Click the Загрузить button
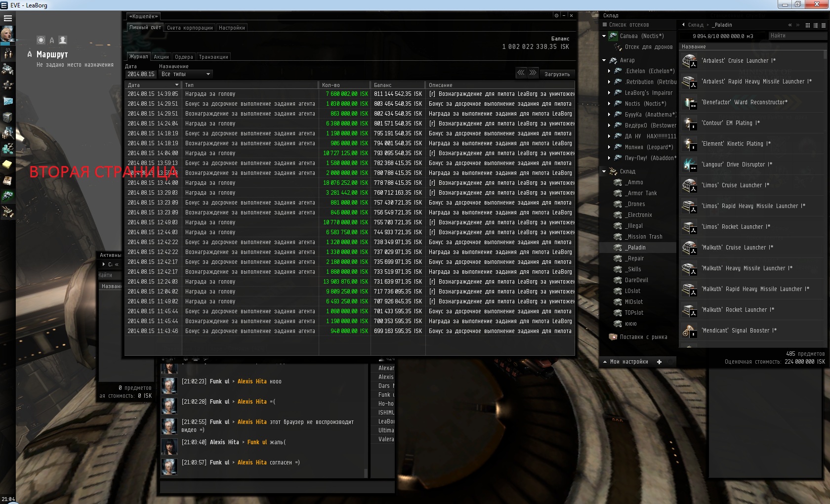Image resolution: width=830 pixels, height=504 pixels. (557, 74)
